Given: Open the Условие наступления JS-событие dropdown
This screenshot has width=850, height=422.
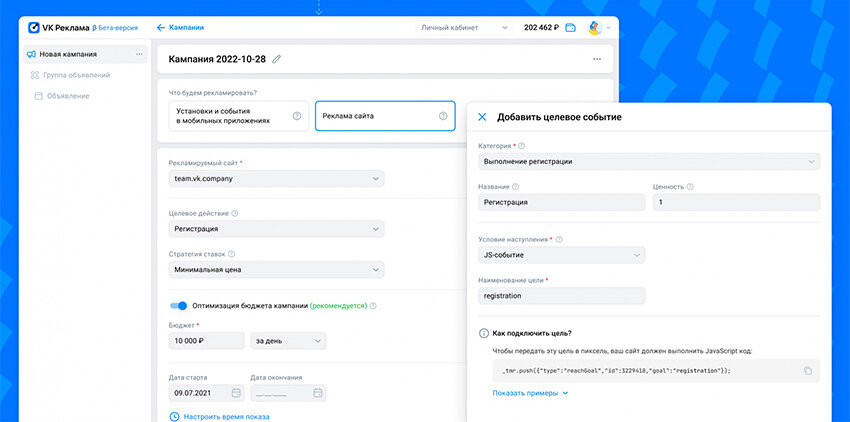Looking at the screenshot, I should [562, 255].
